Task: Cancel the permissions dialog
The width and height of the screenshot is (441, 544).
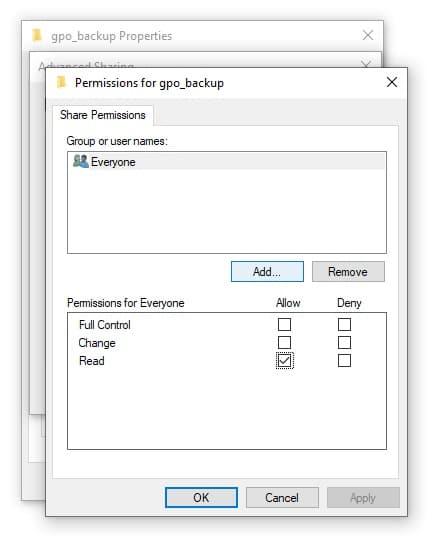Action: click(282, 498)
